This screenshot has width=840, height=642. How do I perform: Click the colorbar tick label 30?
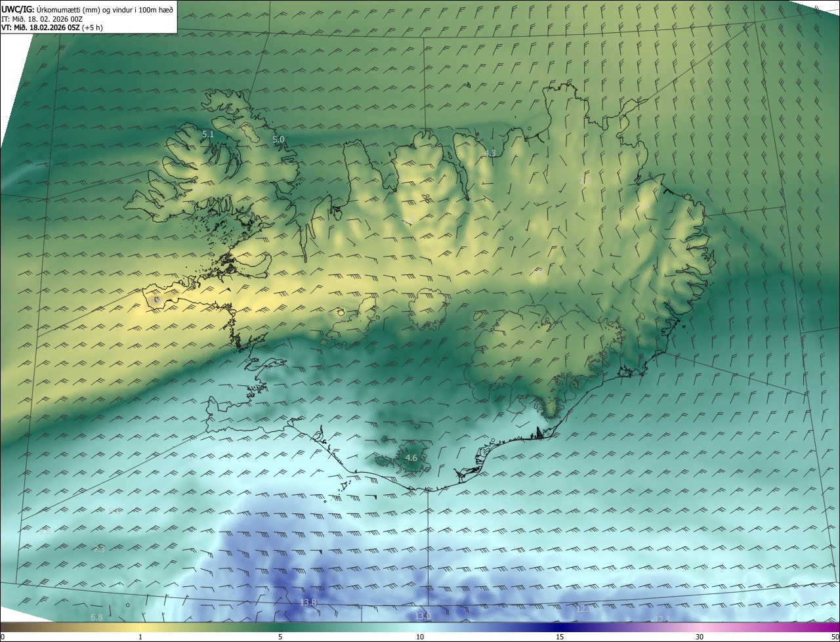click(700, 637)
